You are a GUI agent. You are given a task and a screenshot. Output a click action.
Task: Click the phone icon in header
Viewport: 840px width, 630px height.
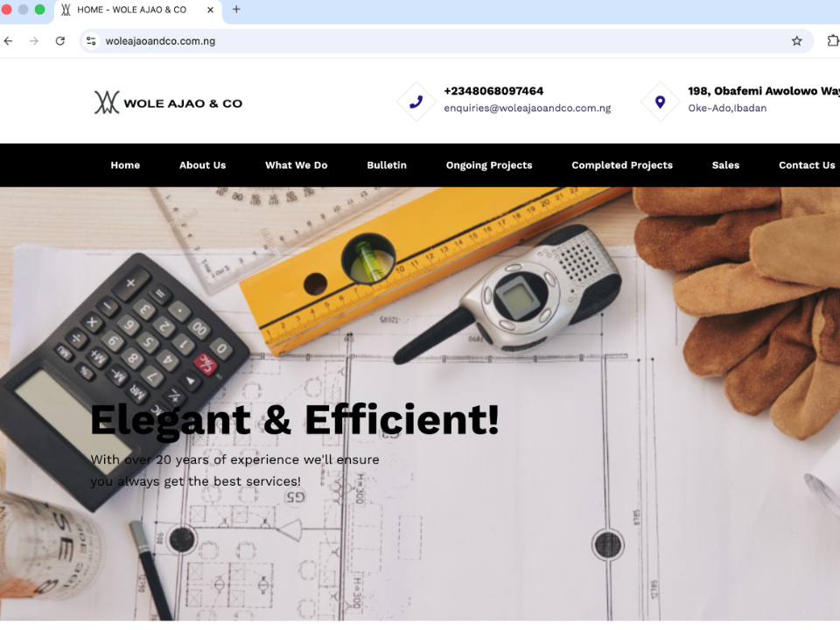(x=416, y=101)
